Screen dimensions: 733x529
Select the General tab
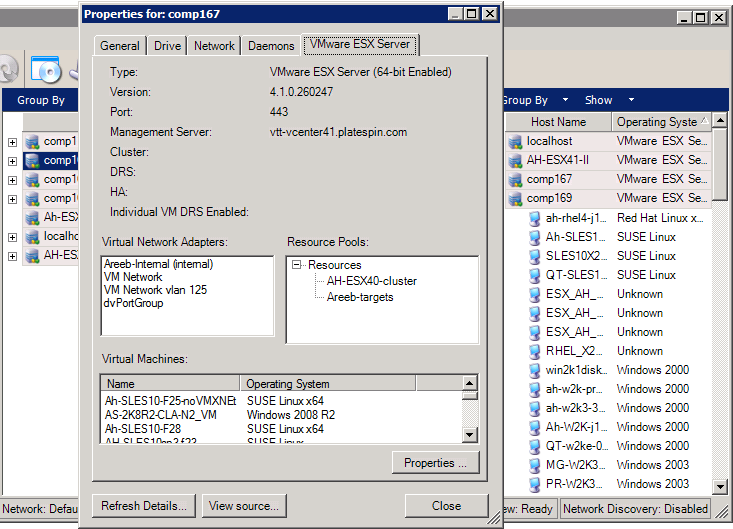[x=120, y=46]
